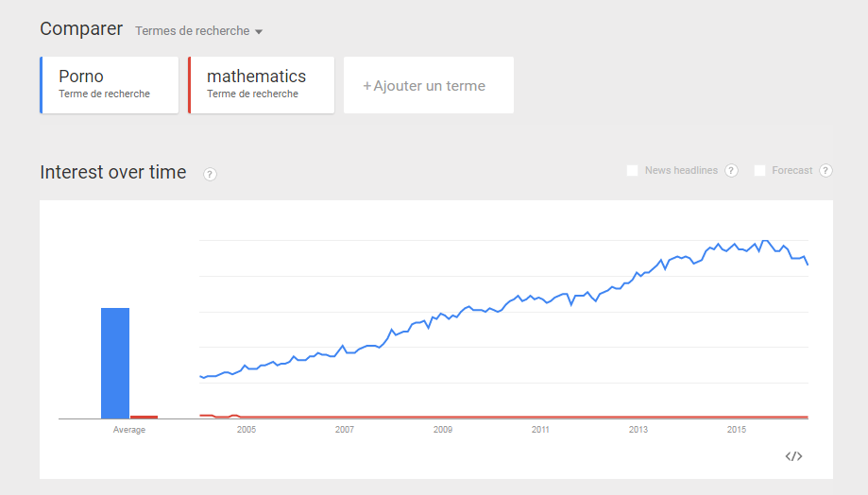Click the help icon beside Interest over time
The width and height of the screenshot is (868, 495).
coord(210,174)
